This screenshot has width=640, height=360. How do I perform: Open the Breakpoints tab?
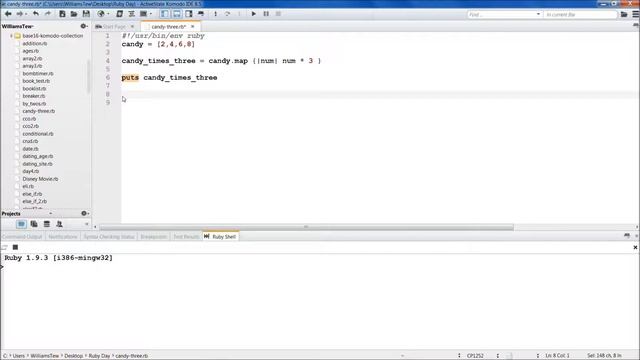point(153,237)
